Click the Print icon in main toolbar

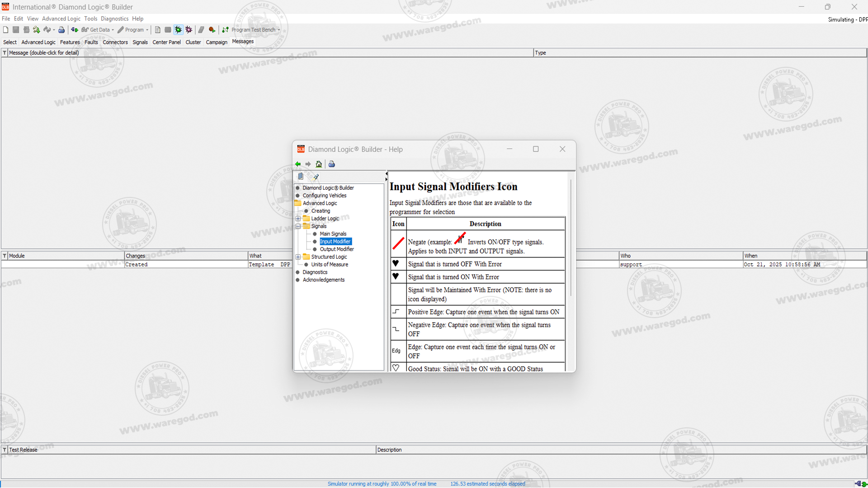(61, 30)
